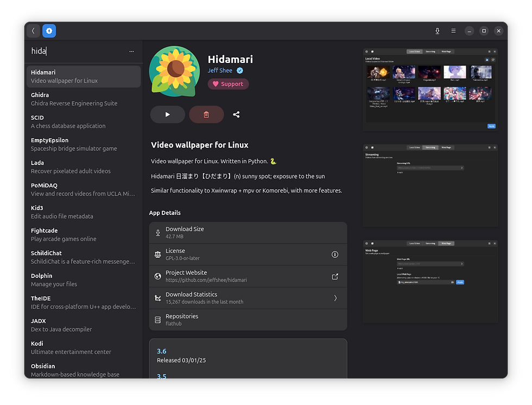
Task: Open the Web Page screenshot thumbnail
Action: [x=430, y=282]
